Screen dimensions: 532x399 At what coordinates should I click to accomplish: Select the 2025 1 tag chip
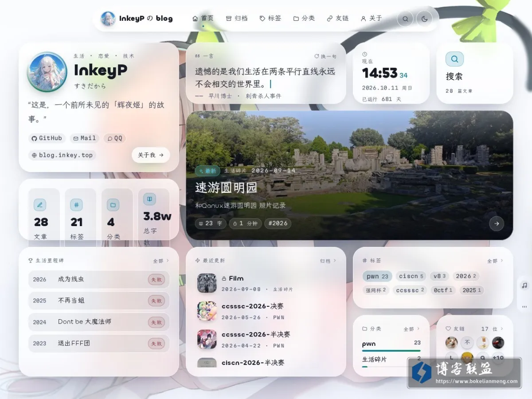(471, 290)
